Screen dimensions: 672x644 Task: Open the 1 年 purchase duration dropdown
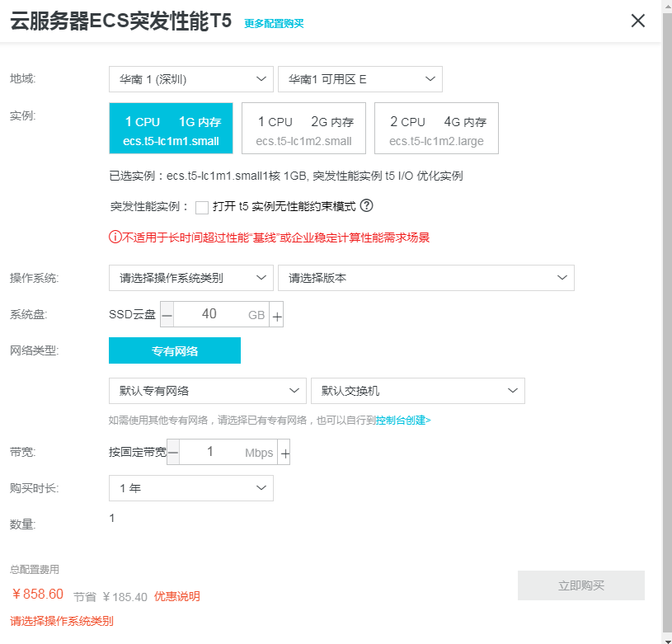click(191, 488)
